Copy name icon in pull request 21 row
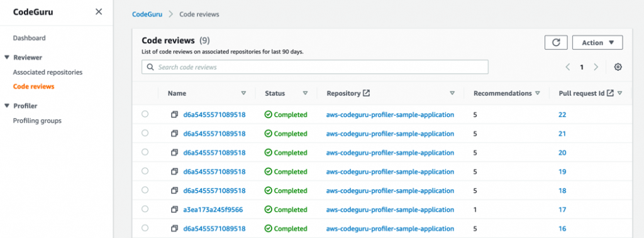This screenshot has width=644, height=238. point(175,134)
